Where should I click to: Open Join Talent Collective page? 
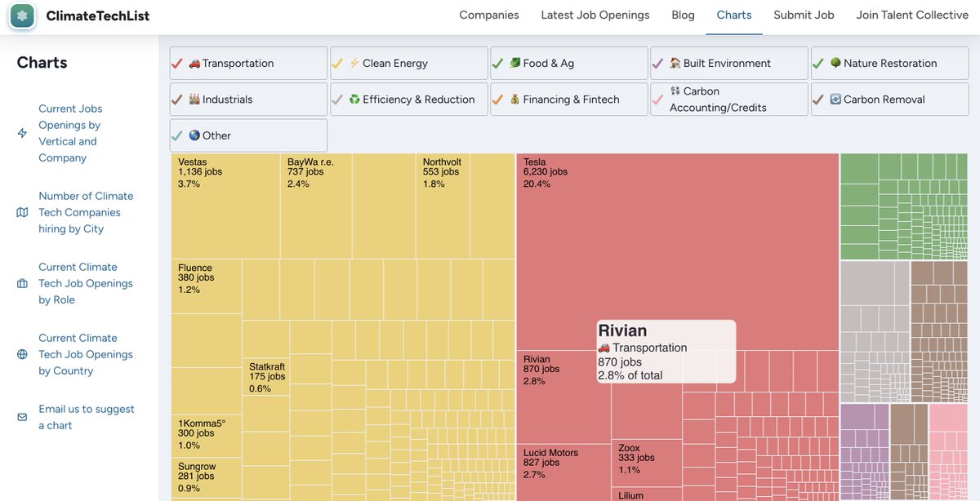(912, 15)
